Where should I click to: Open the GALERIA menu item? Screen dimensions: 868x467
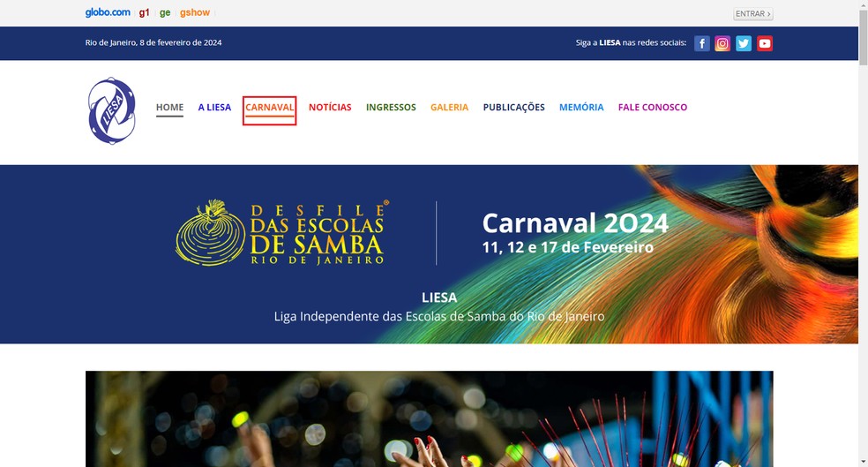click(x=450, y=108)
